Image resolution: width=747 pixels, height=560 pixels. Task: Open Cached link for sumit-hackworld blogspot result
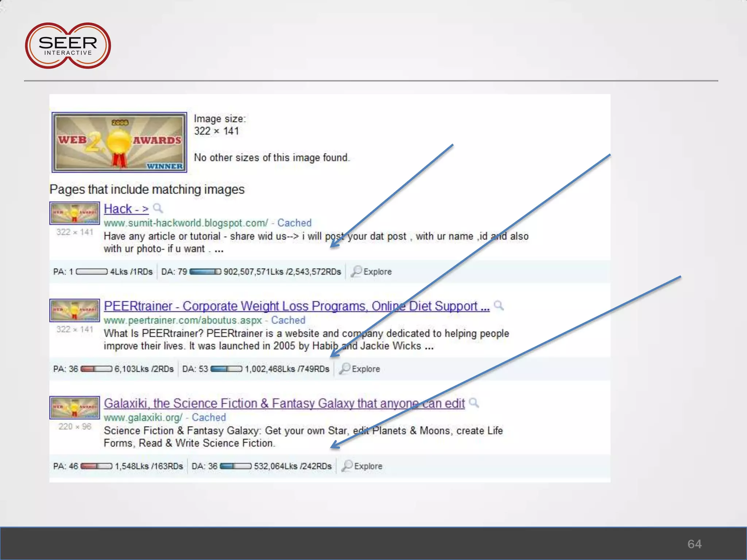click(x=294, y=223)
